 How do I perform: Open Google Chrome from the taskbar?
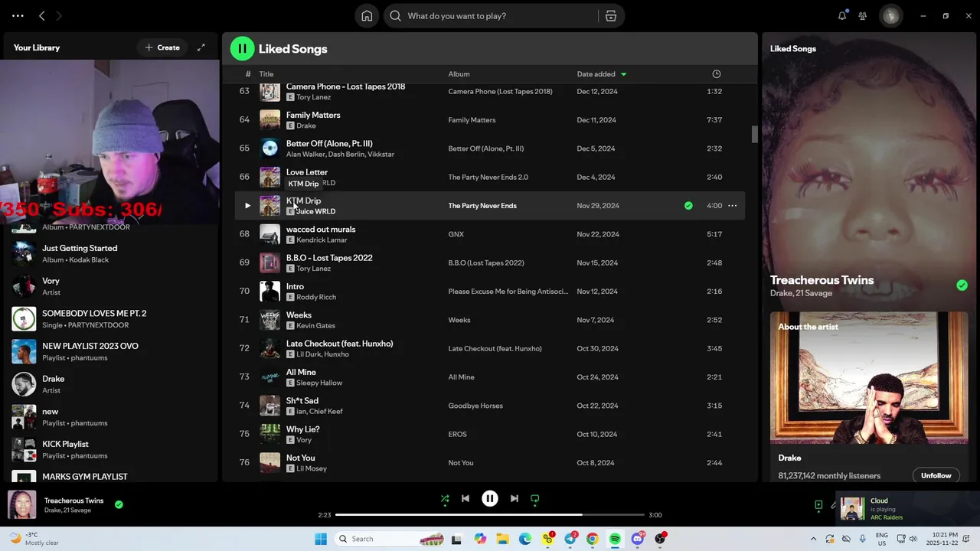[592, 539]
